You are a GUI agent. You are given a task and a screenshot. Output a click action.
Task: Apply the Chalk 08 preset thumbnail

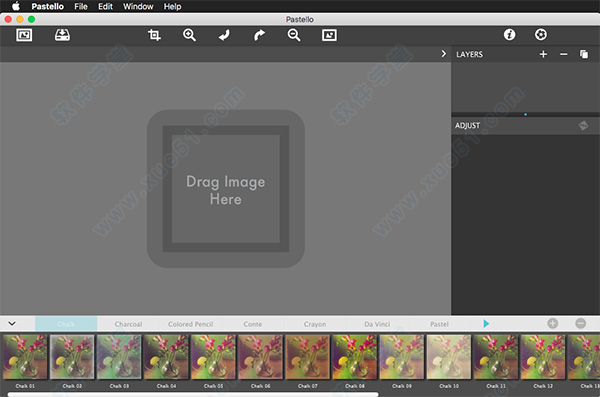point(355,357)
